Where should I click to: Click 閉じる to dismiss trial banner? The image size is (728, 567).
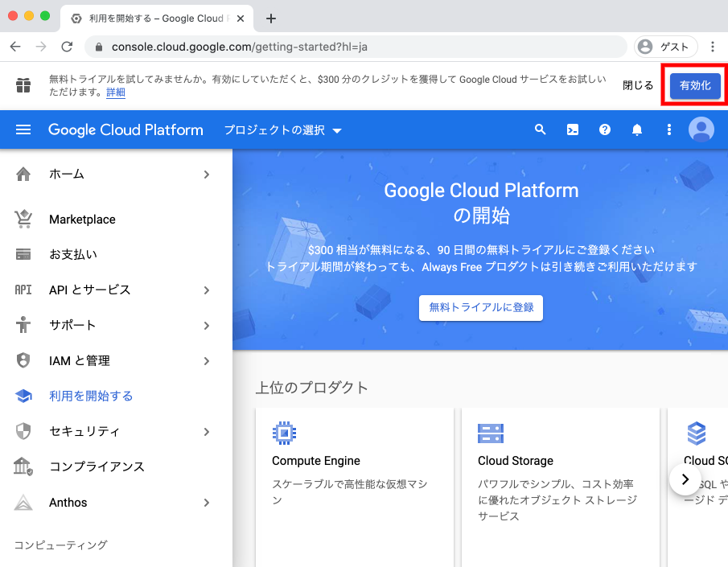tap(638, 85)
